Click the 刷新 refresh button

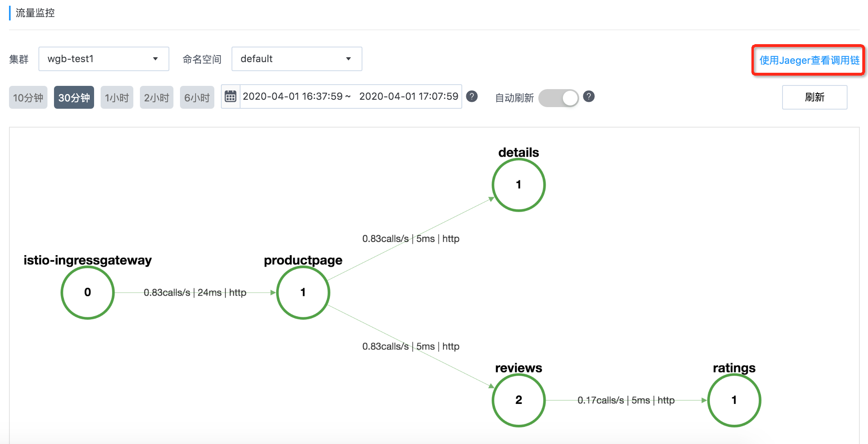814,97
